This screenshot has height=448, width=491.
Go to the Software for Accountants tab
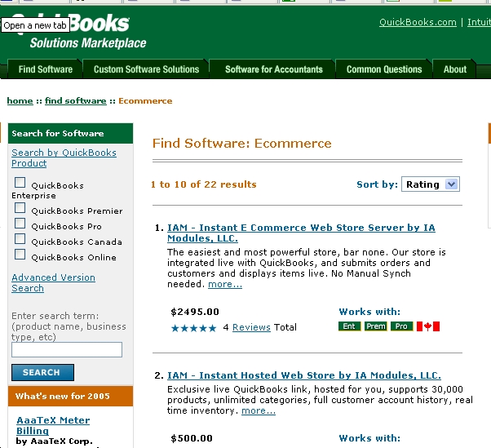coord(274,69)
